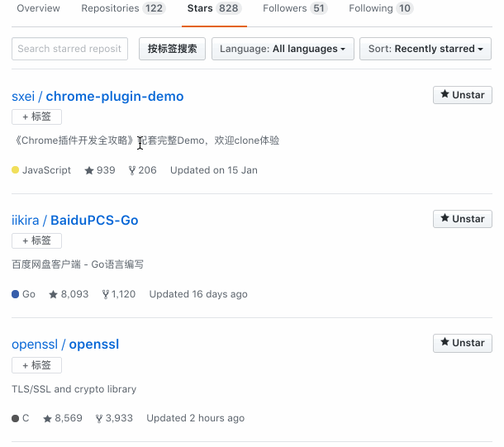Unstar the chrome-plugin-demo repository
The image size is (504, 447).
[462, 95]
